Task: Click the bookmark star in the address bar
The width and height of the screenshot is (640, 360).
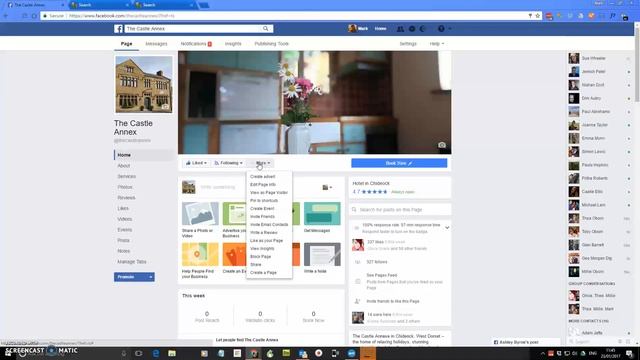Action: coord(538,16)
